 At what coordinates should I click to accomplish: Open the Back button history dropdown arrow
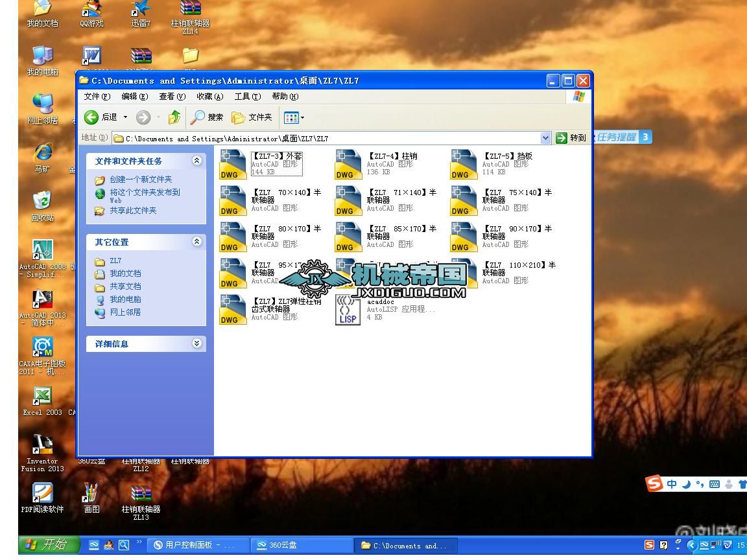point(125,117)
